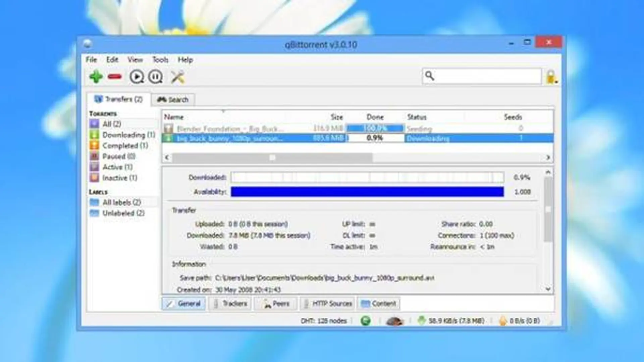Click the 100.0% progress bar of seeding torrent
This screenshot has width=644, height=362.
[375, 128]
